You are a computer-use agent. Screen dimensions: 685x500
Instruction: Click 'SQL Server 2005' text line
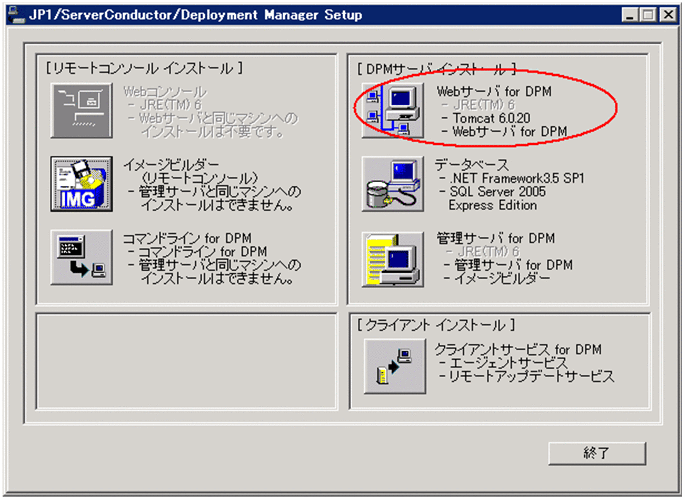click(498, 192)
